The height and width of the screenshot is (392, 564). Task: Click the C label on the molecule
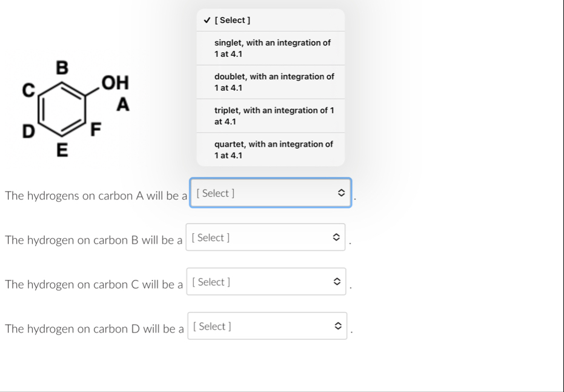coord(27,90)
